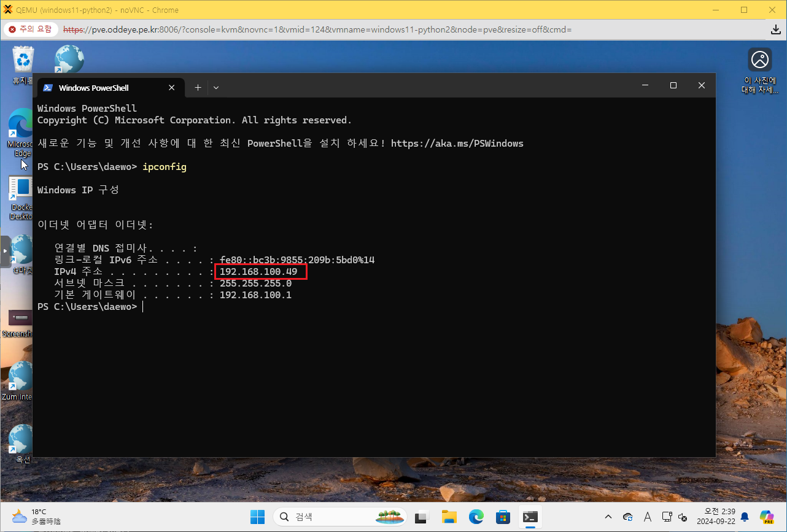The image size is (787, 532).
Task: Click Chrome's download icon
Action: point(775,29)
